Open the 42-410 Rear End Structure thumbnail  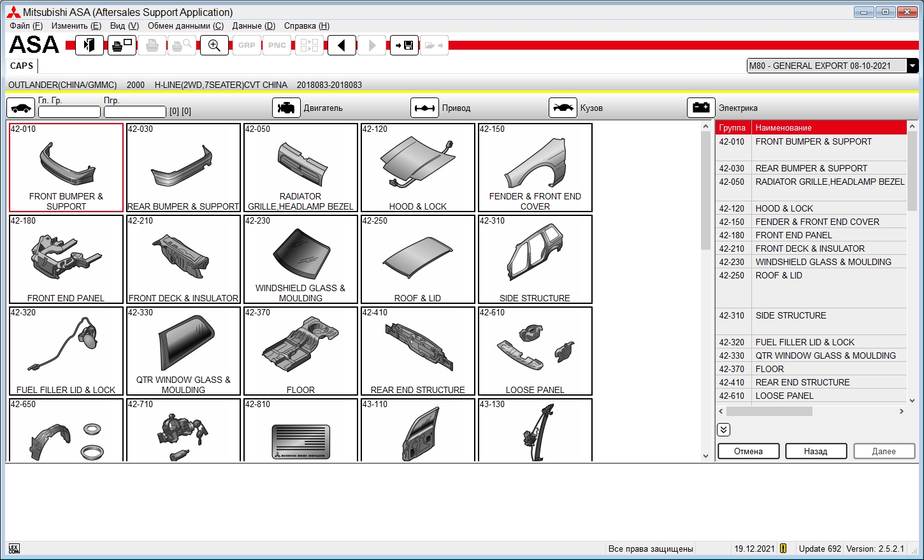click(x=418, y=351)
